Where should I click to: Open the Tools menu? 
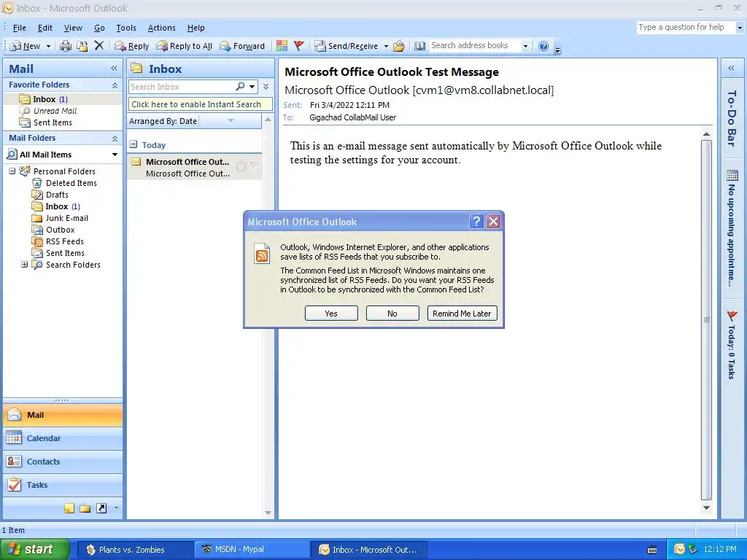(126, 28)
